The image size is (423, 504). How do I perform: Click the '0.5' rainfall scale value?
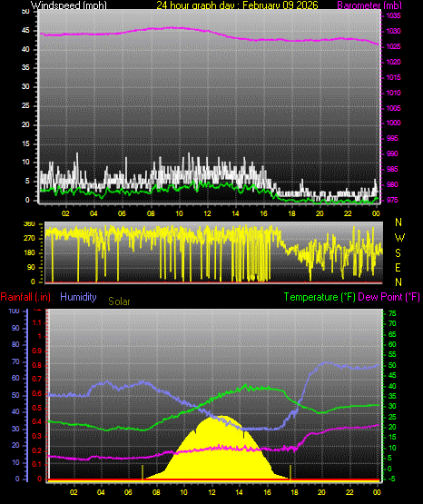(x=37, y=408)
